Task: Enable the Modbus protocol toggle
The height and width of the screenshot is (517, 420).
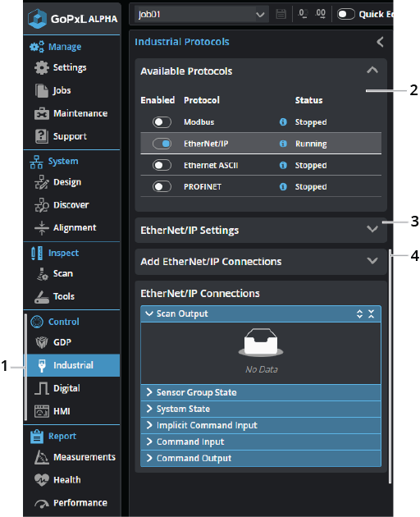Action: [x=162, y=122]
